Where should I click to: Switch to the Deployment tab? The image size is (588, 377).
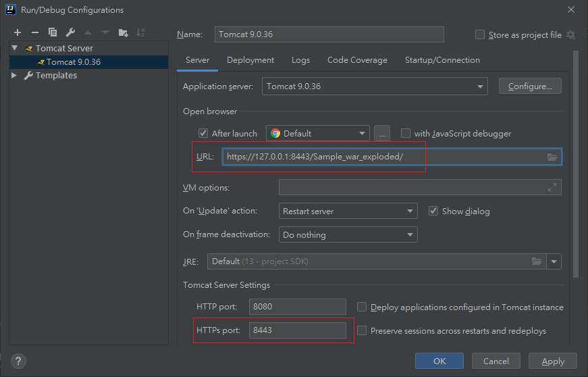coord(250,60)
